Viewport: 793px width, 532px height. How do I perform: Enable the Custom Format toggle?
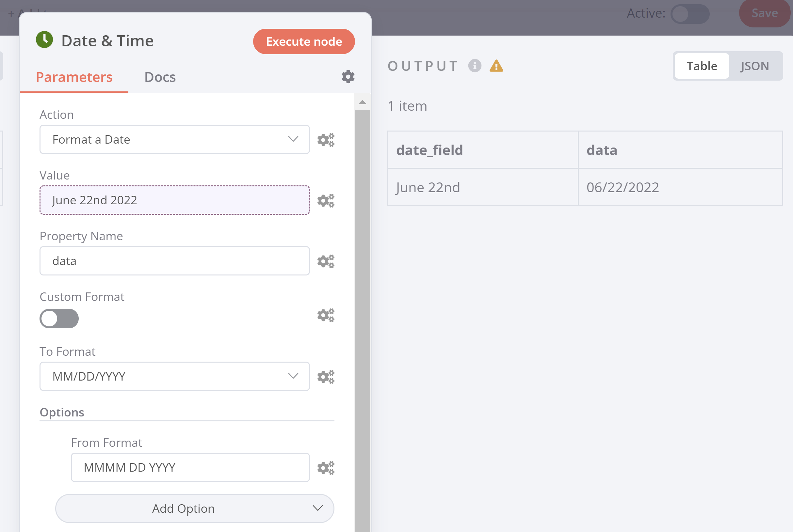coord(59,319)
